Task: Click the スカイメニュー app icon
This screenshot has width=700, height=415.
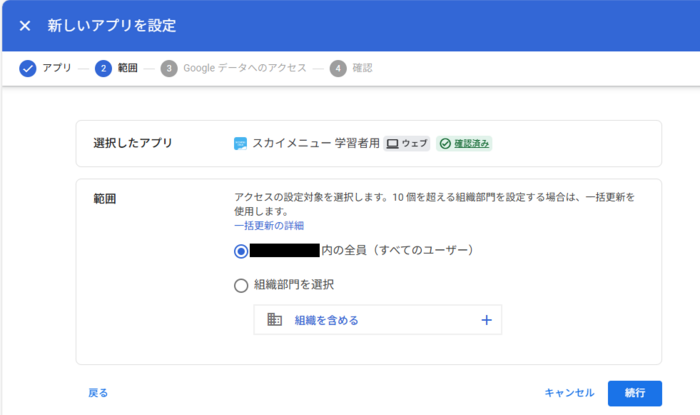Action: 240,144
